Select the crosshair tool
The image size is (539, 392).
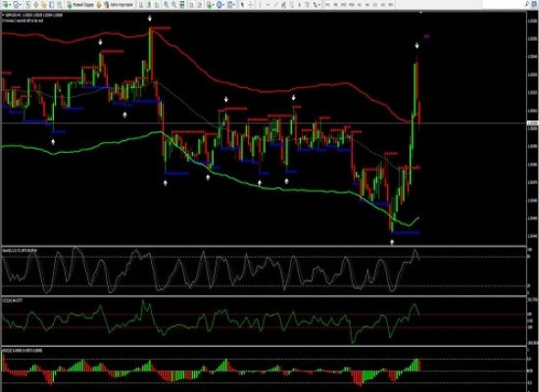pos(251,5)
